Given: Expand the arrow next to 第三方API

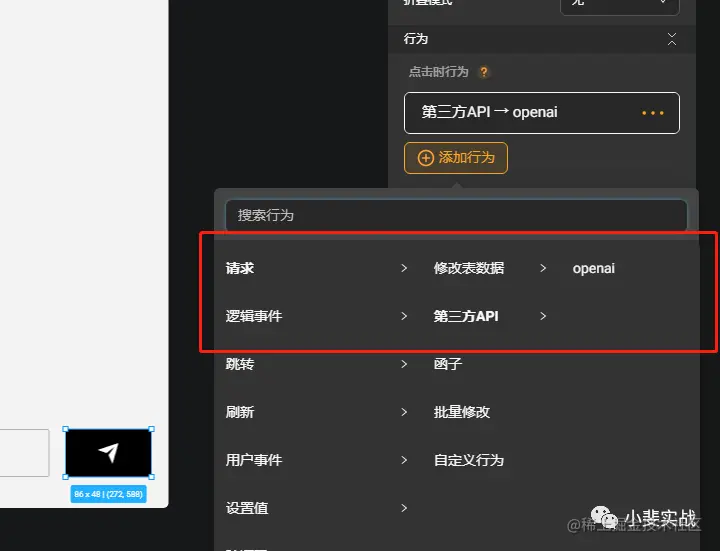Looking at the screenshot, I should [543, 316].
